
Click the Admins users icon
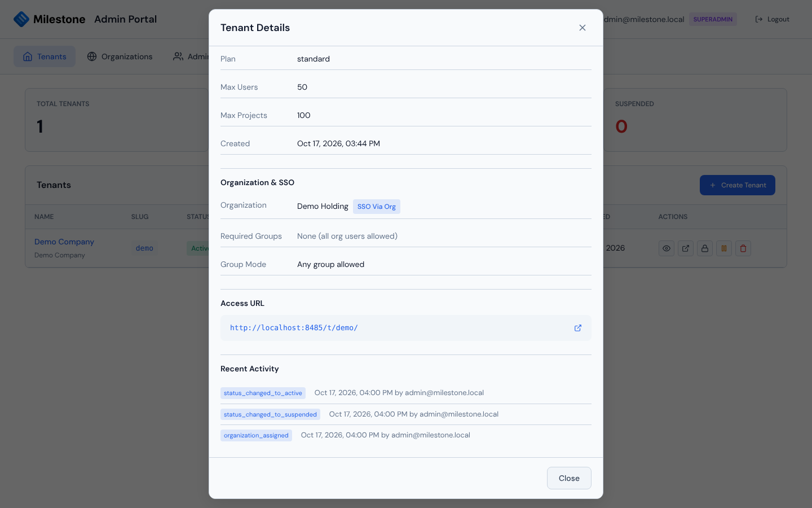(178, 56)
